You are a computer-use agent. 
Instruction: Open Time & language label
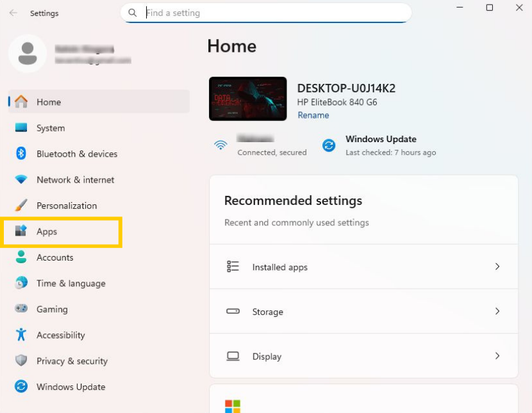[x=71, y=283]
